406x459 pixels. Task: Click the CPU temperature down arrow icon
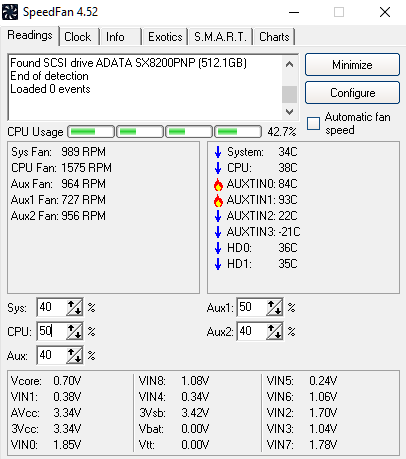[218, 168]
